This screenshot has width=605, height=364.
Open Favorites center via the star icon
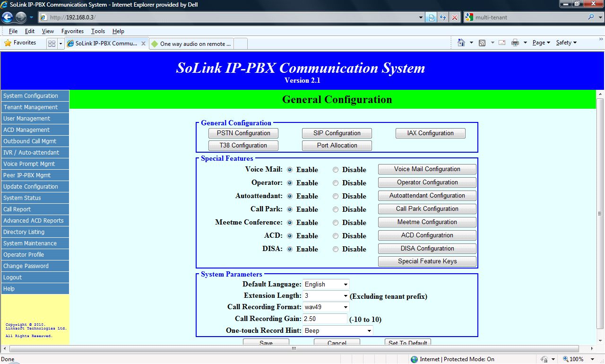[x=8, y=43]
